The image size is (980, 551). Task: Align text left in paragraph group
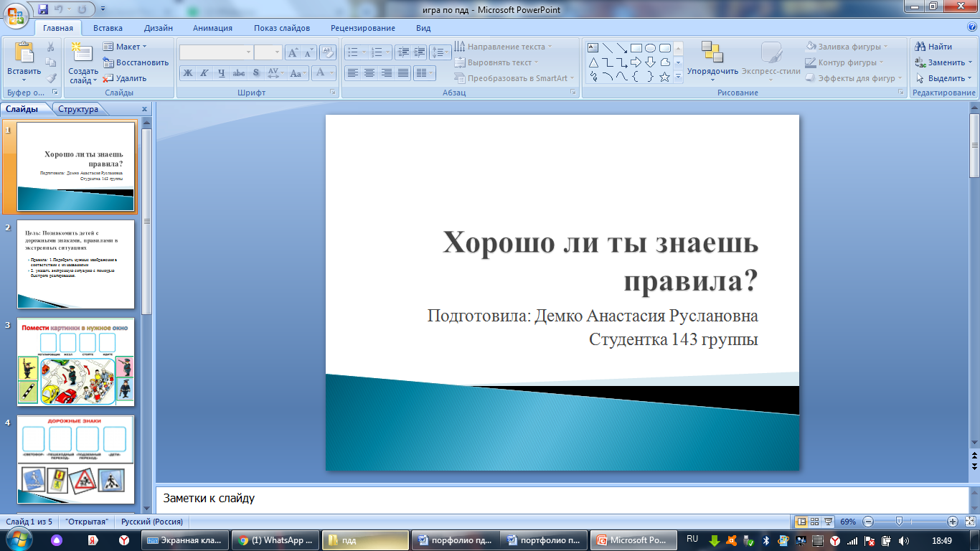pyautogui.click(x=352, y=72)
